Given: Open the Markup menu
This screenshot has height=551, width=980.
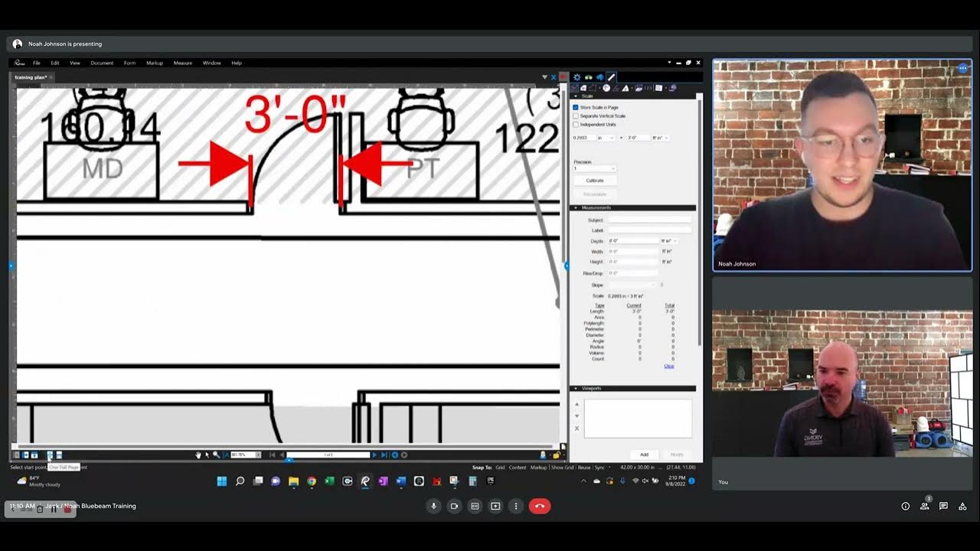Looking at the screenshot, I should pyautogui.click(x=155, y=63).
